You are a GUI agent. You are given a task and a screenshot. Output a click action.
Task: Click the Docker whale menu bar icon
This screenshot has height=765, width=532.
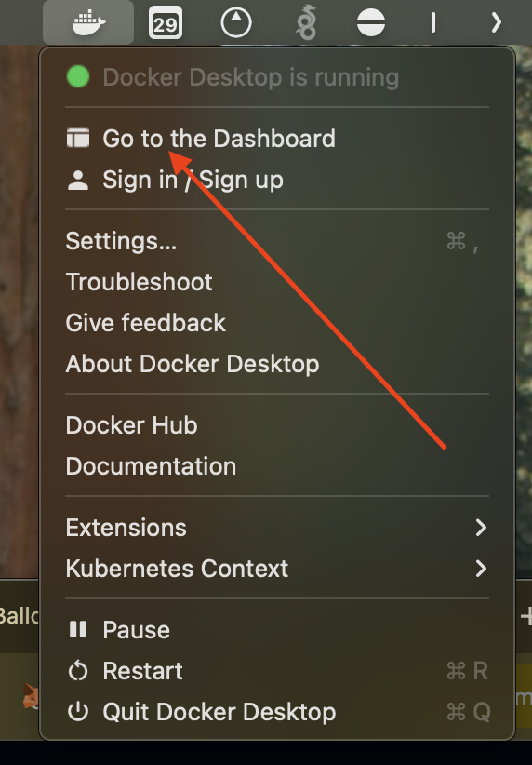click(x=88, y=22)
